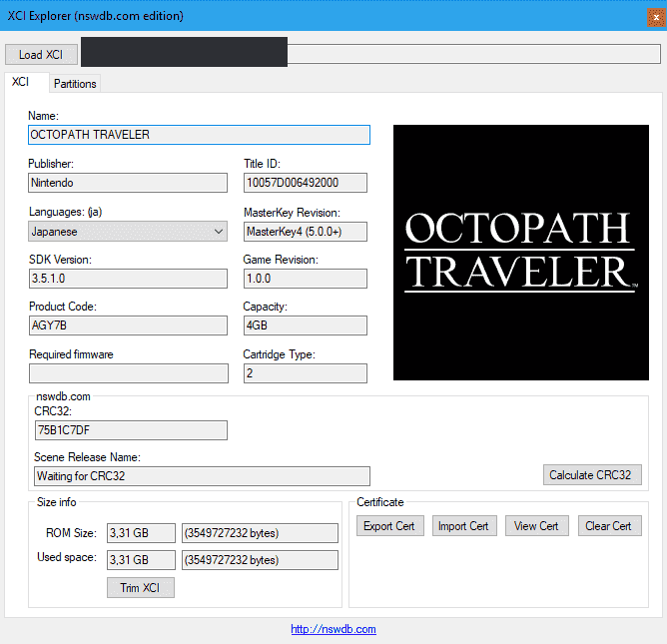The width and height of the screenshot is (667, 644).
Task: Click the Scene Release Name field
Action: pyautogui.click(x=202, y=476)
